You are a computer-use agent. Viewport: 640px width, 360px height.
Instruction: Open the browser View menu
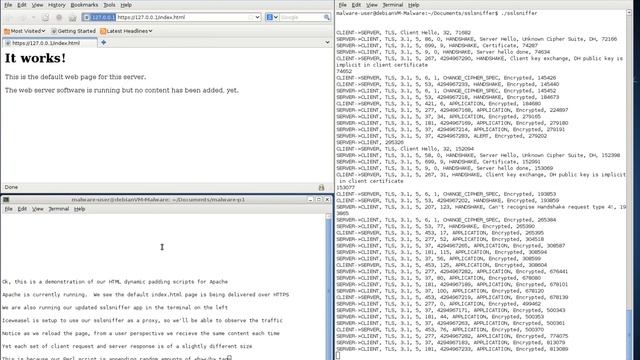pyautogui.click(x=37, y=5)
